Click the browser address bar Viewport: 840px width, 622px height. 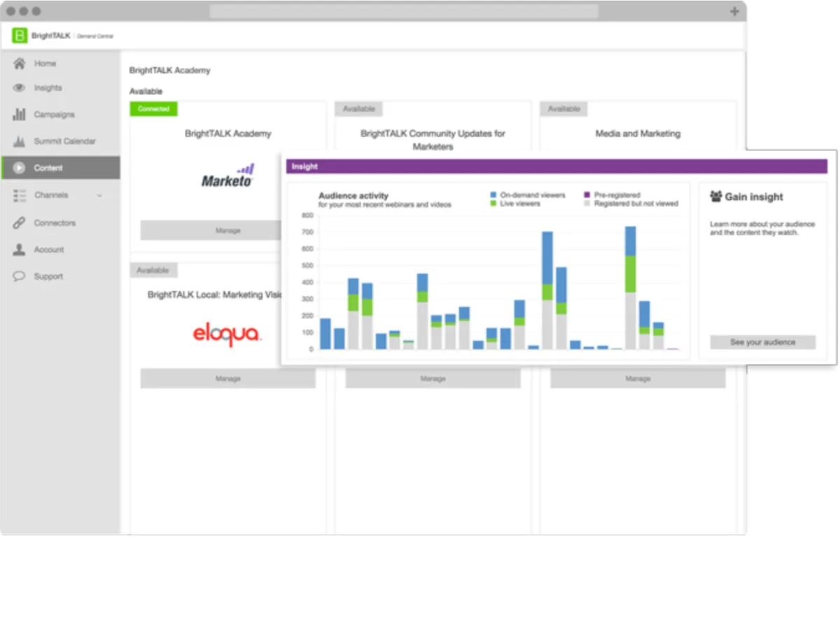[404, 11]
